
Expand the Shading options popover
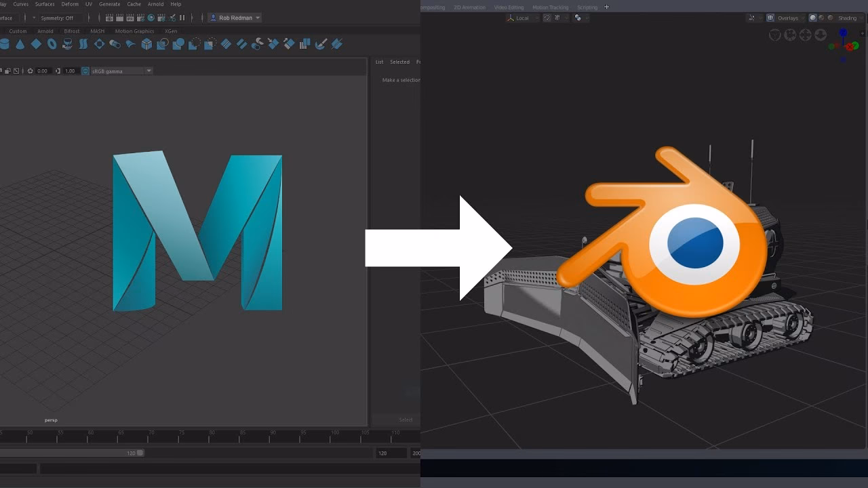[850, 18]
